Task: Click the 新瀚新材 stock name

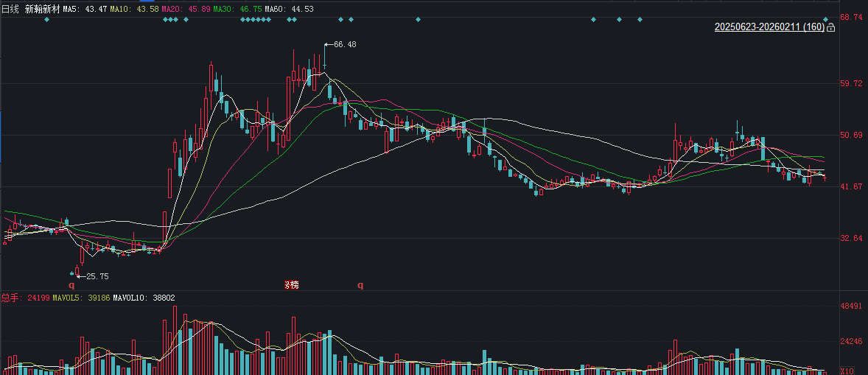Action: coord(41,9)
